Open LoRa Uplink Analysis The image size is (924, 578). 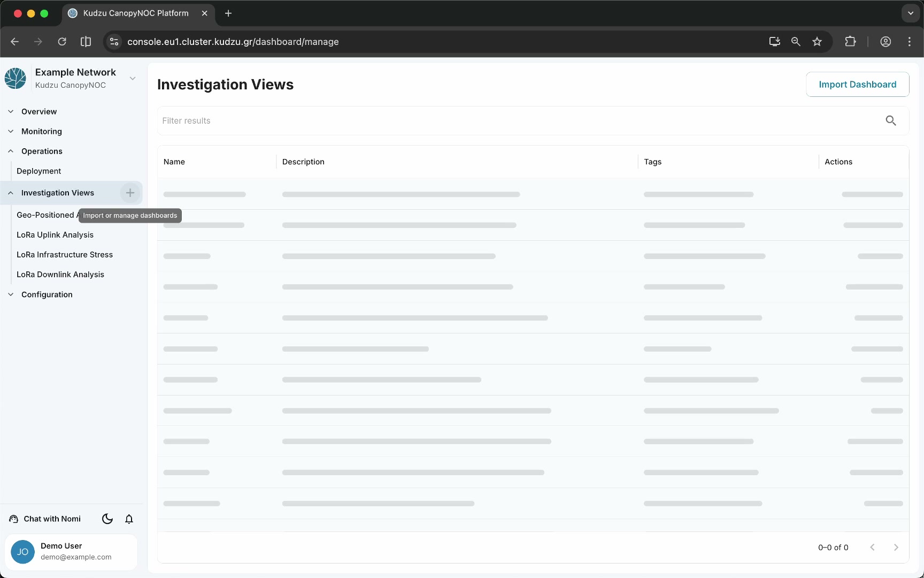click(55, 234)
